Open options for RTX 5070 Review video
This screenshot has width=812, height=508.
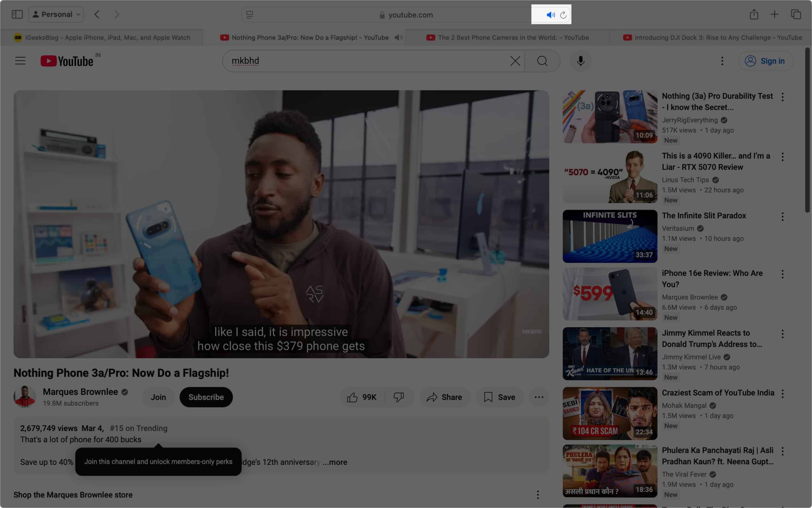pyautogui.click(x=783, y=157)
